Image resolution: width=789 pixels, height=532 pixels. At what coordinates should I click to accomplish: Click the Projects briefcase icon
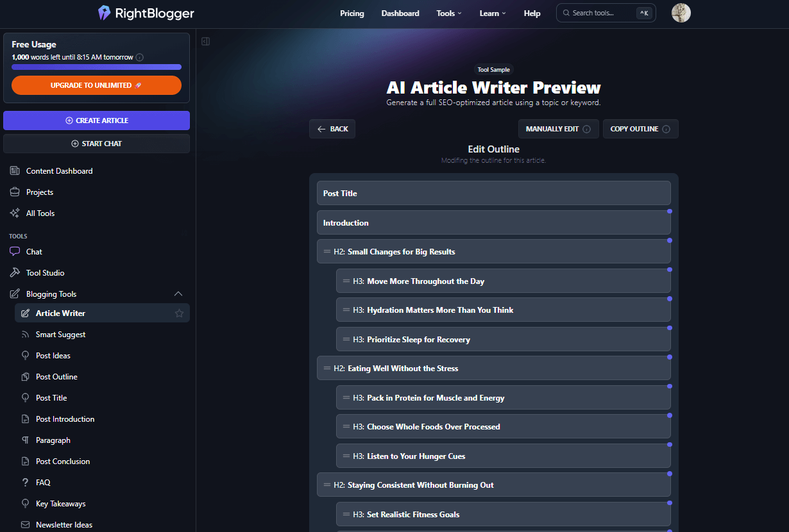click(15, 192)
